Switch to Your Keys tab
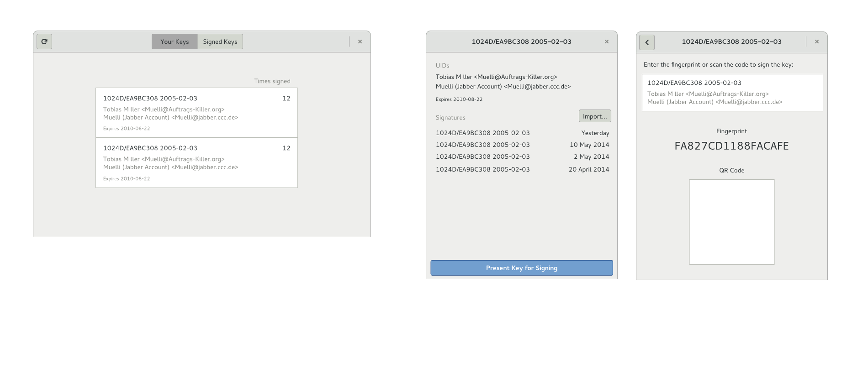The image size is (868, 365). pyautogui.click(x=175, y=42)
